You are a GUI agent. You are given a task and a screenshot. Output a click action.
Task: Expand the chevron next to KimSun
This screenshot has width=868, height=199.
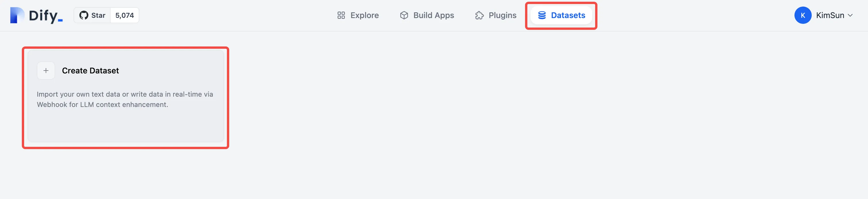[x=850, y=15]
